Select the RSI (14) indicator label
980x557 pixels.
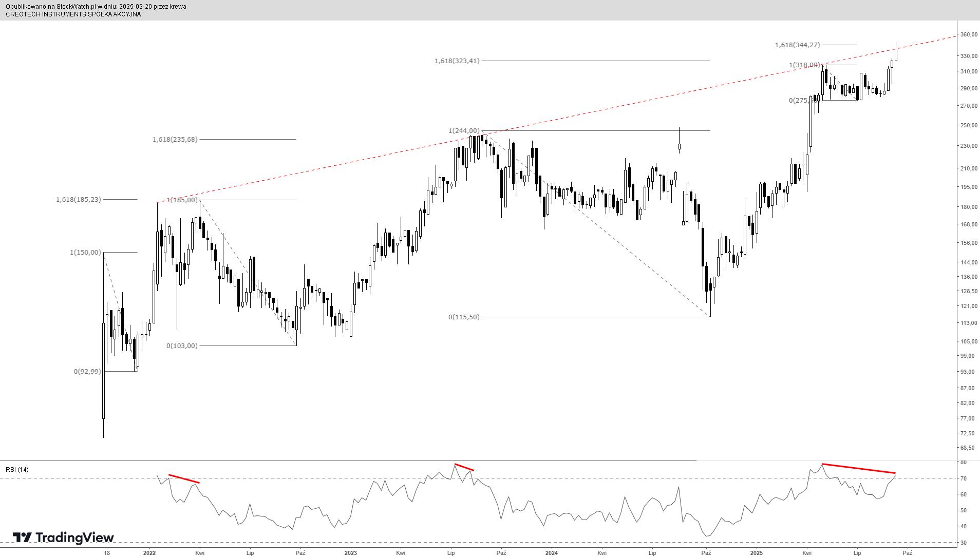[17, 470]
